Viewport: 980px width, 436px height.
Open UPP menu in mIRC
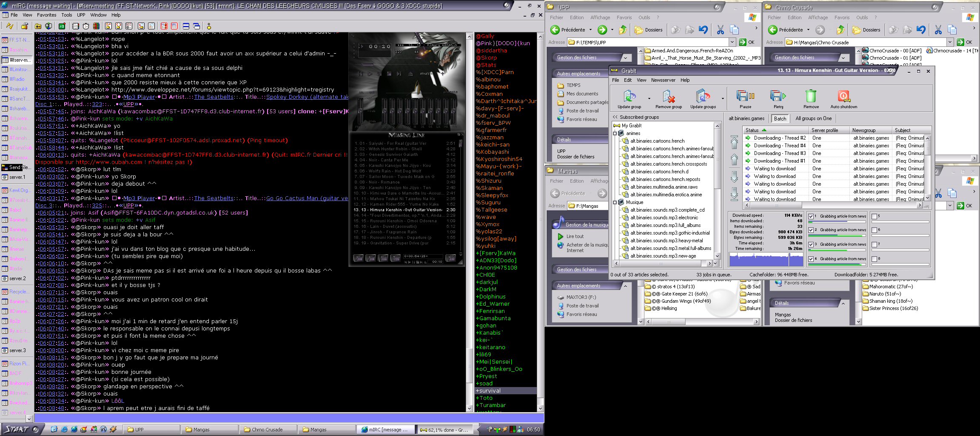click(x=81, y=15)
